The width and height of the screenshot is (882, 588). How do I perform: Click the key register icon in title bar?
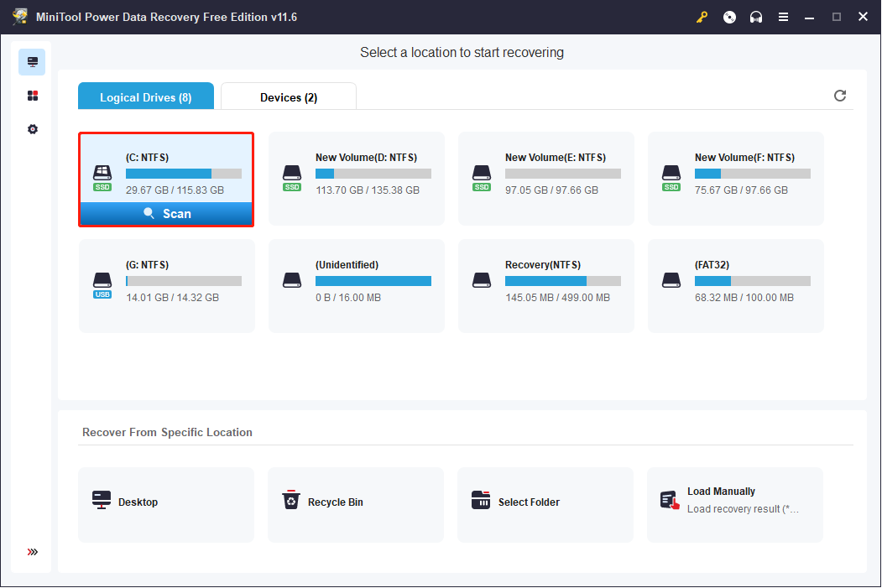(x=702, y=17)
